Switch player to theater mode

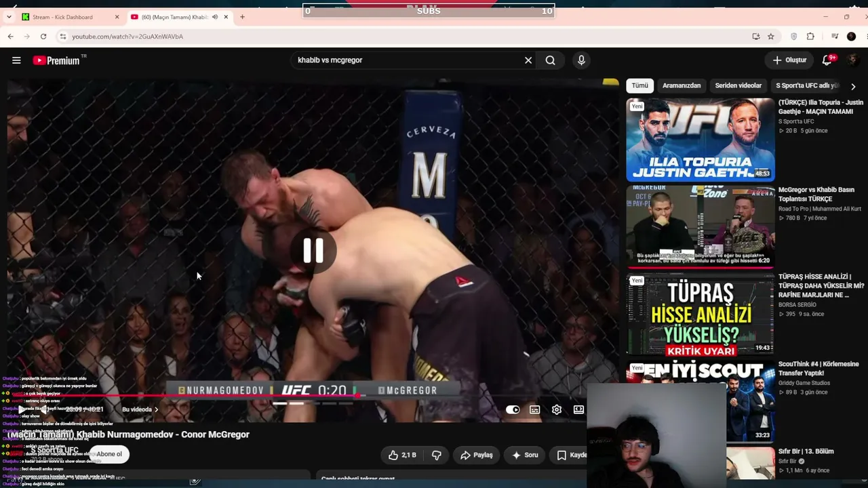578,409
